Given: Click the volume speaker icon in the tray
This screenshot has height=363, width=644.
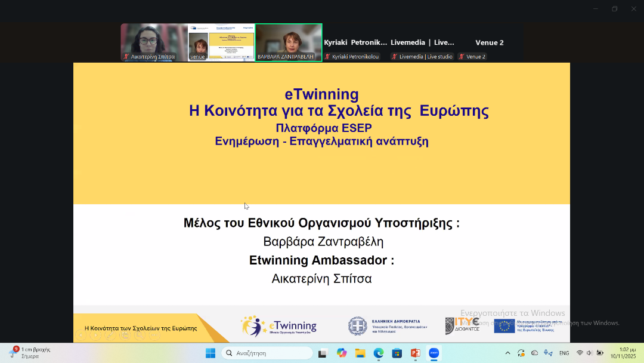Looking at the screenshot, I should pos(589,353).
